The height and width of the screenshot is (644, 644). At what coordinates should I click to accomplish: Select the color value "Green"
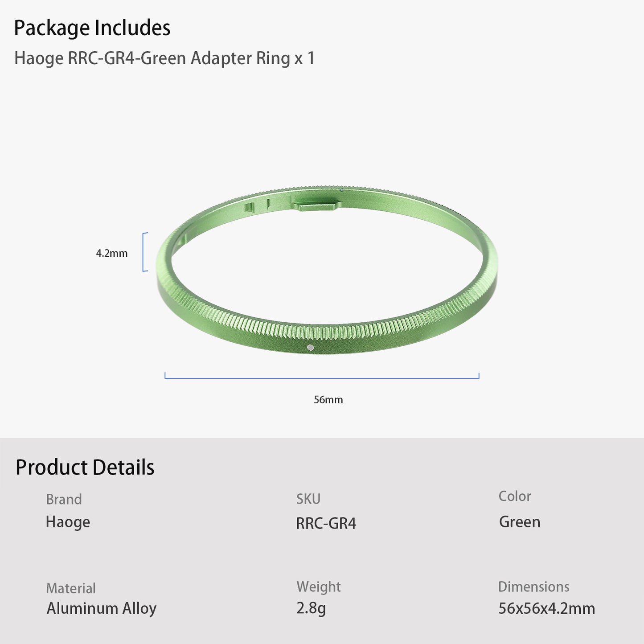520,522
